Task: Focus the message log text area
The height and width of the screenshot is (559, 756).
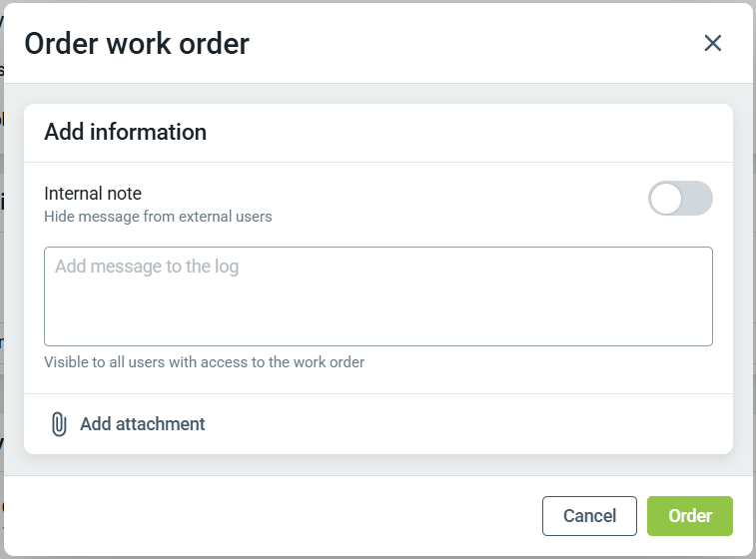Action: [x=378, y=296]
